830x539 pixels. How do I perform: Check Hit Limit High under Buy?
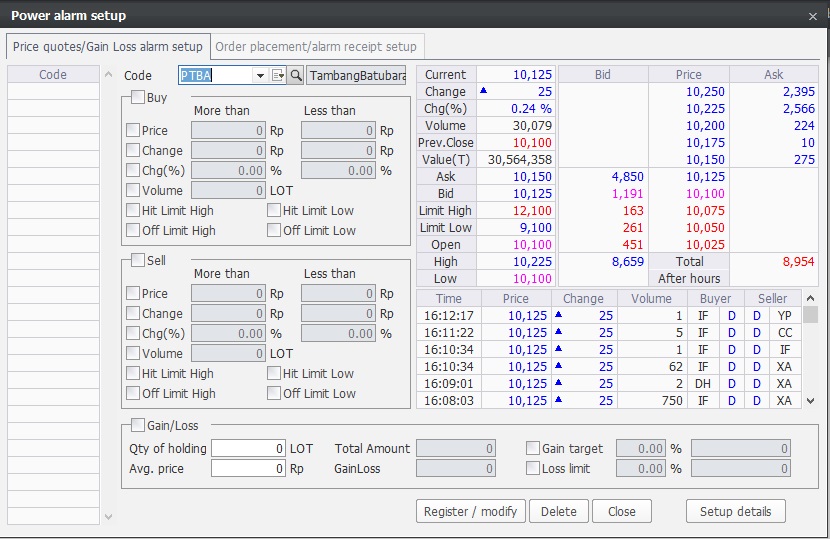[x=133, y=210]
